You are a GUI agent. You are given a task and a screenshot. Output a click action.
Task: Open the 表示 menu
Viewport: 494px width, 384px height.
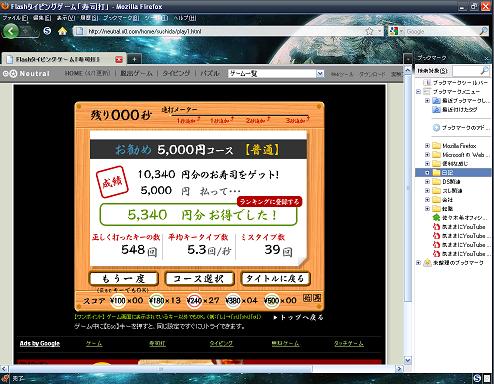click(66, 18)
